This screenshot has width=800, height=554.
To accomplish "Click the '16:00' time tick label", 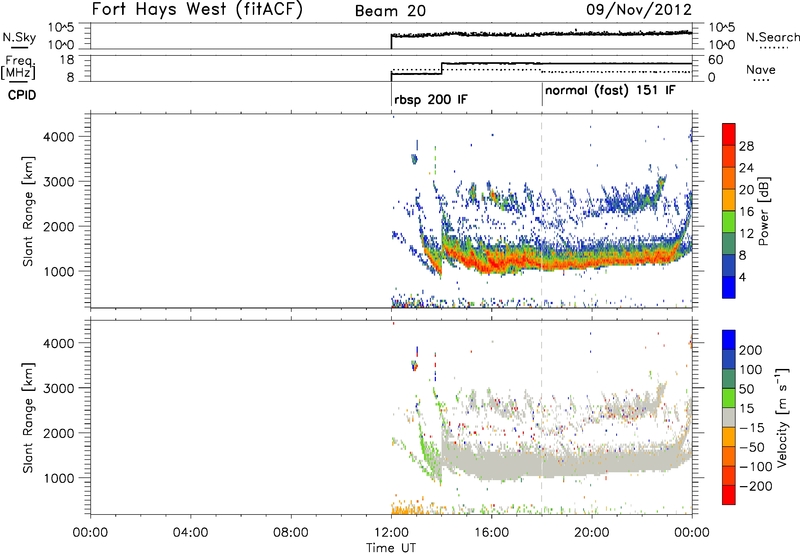I will (491, 533).
